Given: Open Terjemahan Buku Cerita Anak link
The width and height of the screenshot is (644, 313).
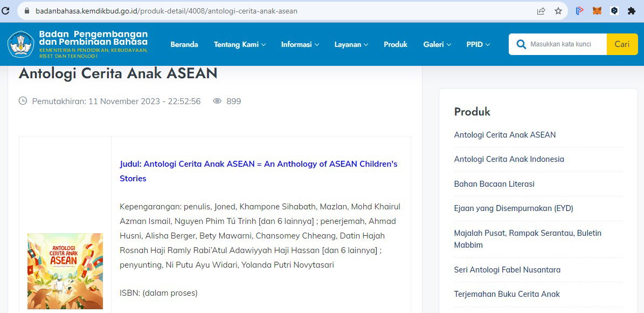Looking at the screenshot, I should click(x=507, y=294).
